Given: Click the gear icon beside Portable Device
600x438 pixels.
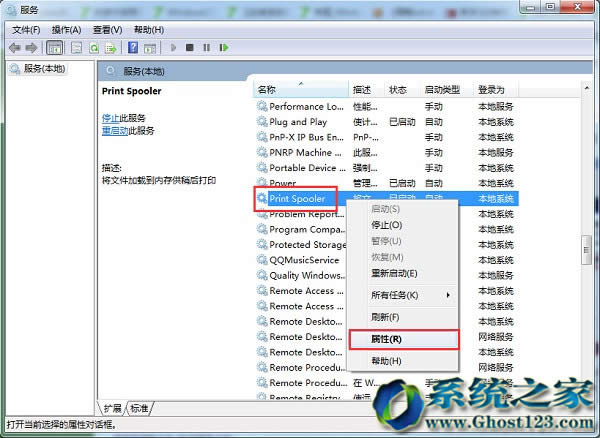Looking at the screenshot, I should [262, 168].
